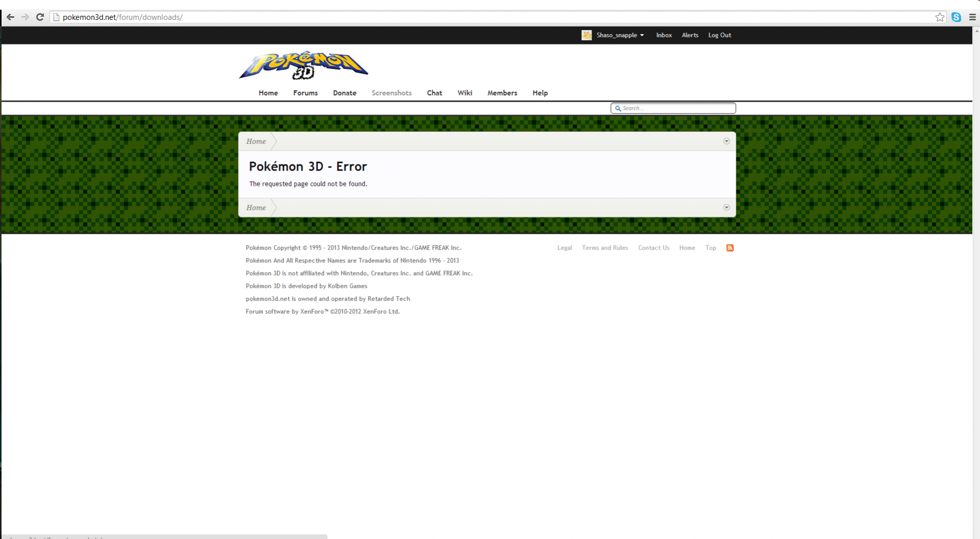Click the Log Out link
This screenshot has height=539, width=980.
click(719, 35)
